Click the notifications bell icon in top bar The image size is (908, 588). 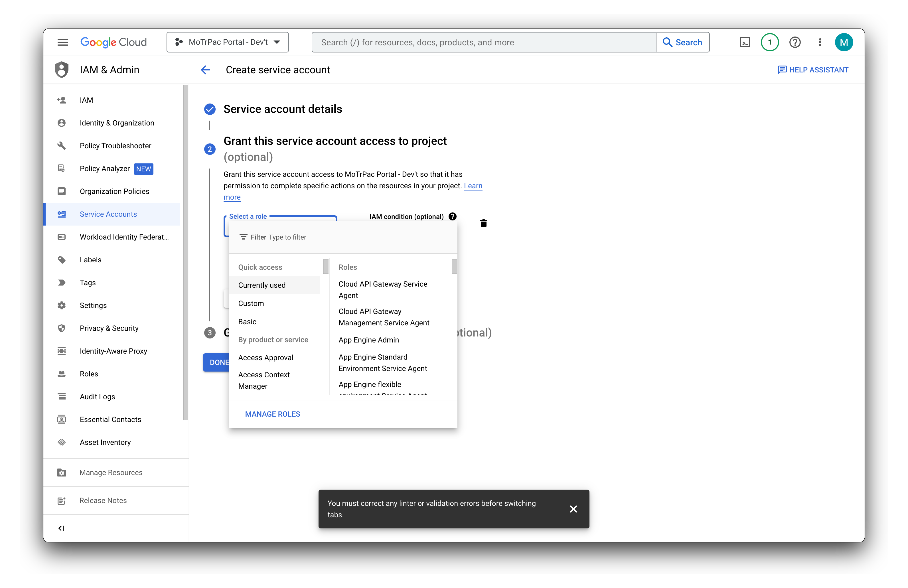tap(770, 42)
